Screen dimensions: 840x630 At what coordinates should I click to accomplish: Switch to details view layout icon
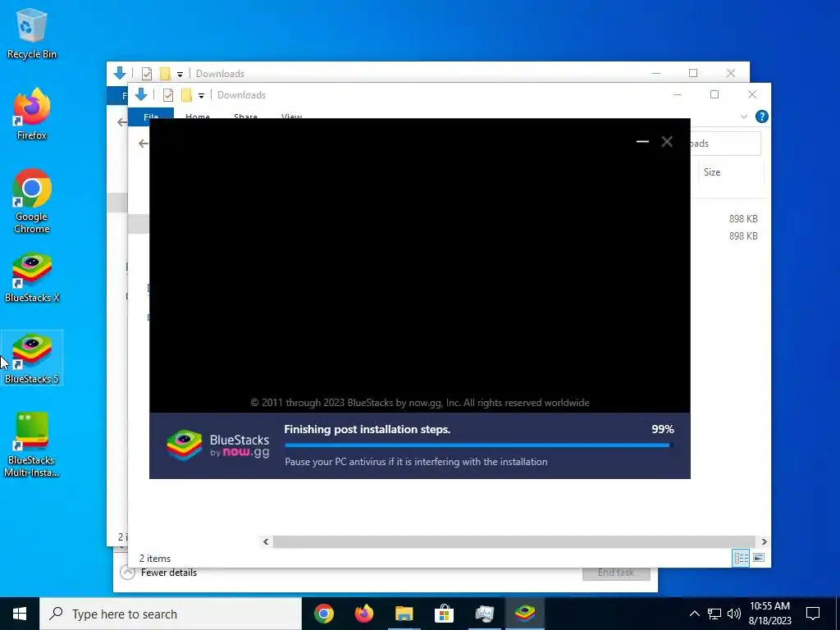(741, 558)
